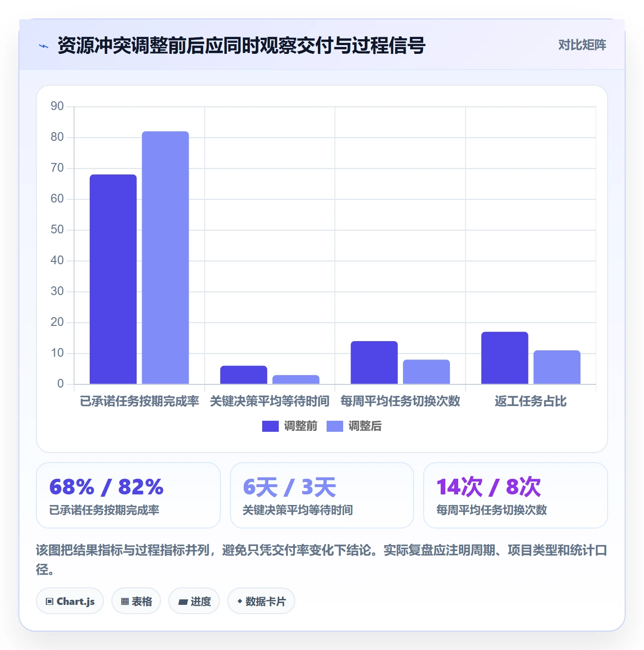The image size is (644, 650).
Task: Click the 数据卡片 tag chip
Action: 261,601
